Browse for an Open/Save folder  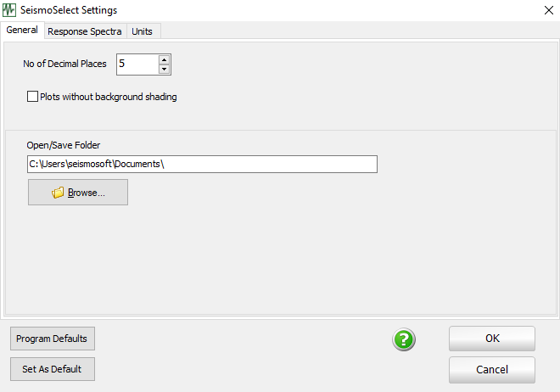(78, 193)
